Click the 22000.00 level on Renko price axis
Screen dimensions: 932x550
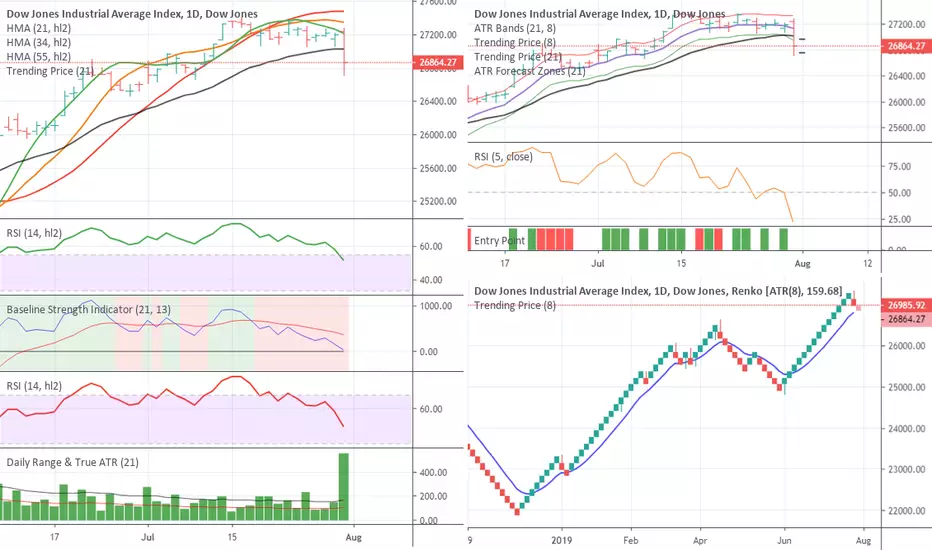pyautogui.click(x=906, y=511)
